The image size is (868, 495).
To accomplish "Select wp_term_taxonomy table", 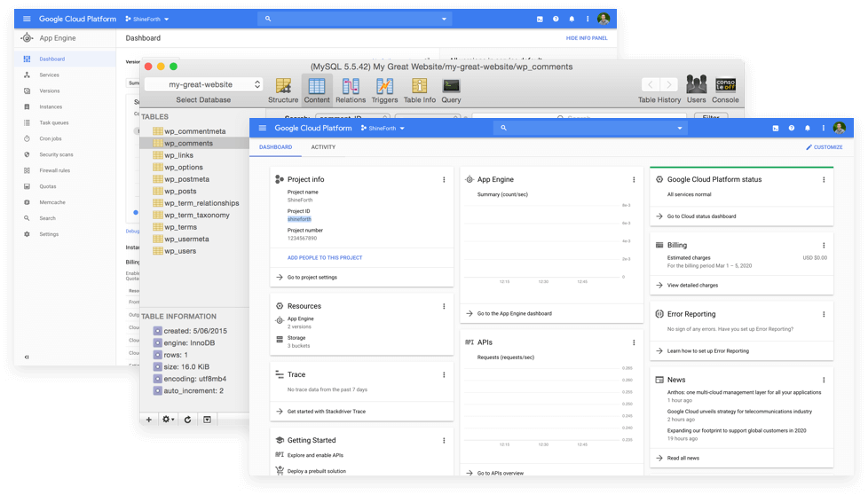I will [x=196, y=216].
